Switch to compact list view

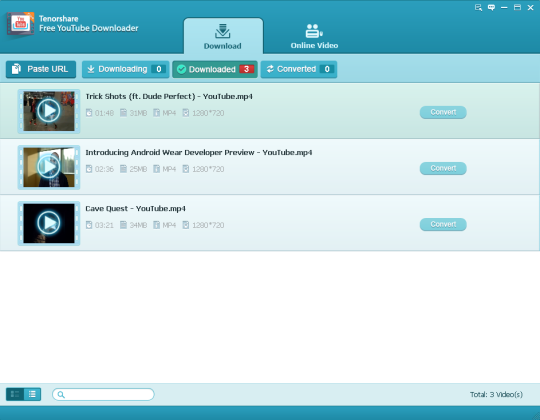(x=32, y=394)
